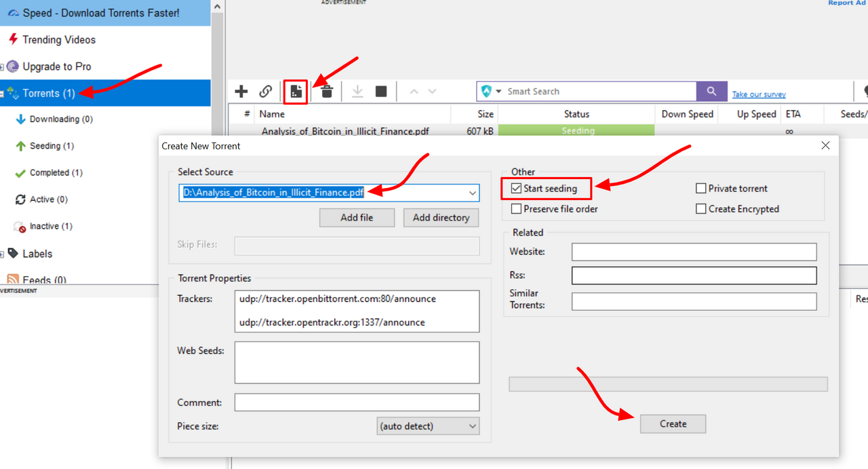Collapse the Torrents tree node
The image size is (868, 469).
coord(2,94)
